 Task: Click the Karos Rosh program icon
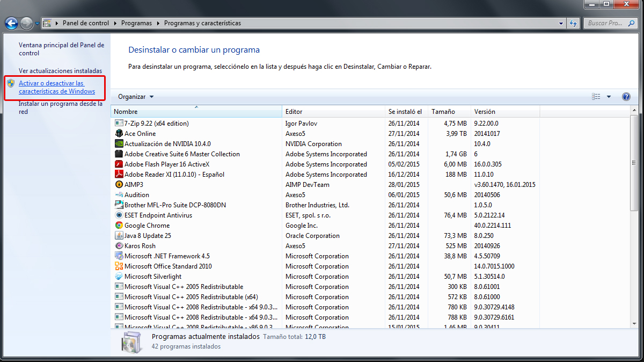[119, 246]
